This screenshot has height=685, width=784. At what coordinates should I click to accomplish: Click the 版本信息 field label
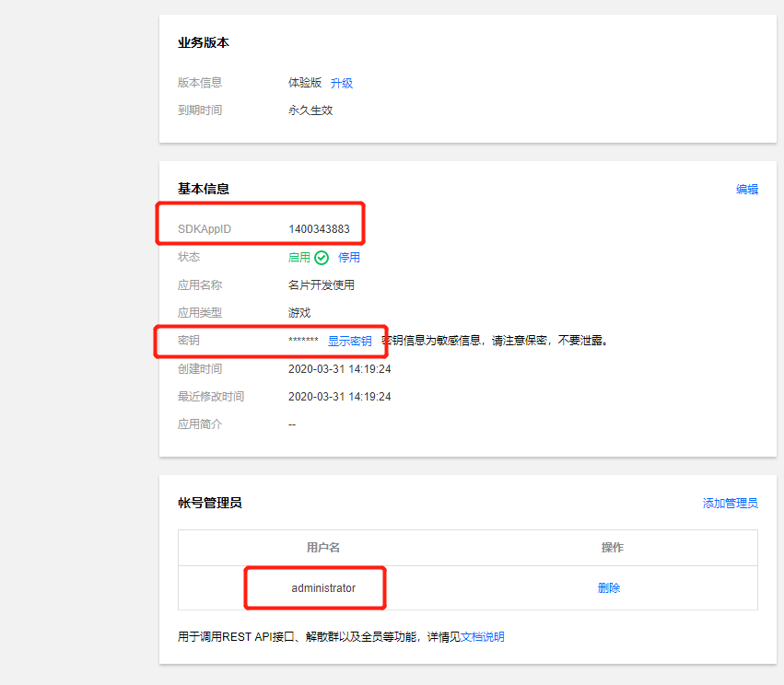pyautogui.click(x=200, y=83)
